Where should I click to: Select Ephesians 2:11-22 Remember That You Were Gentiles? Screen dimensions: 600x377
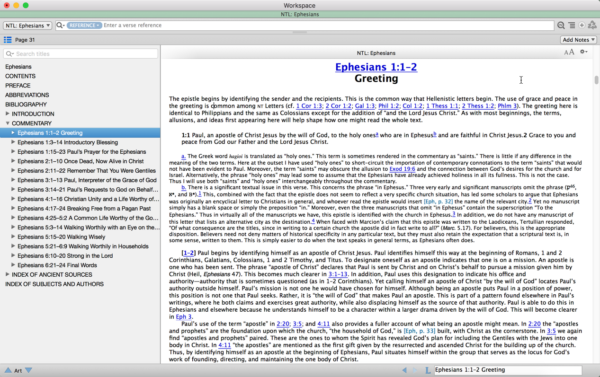tap(86, 171)
